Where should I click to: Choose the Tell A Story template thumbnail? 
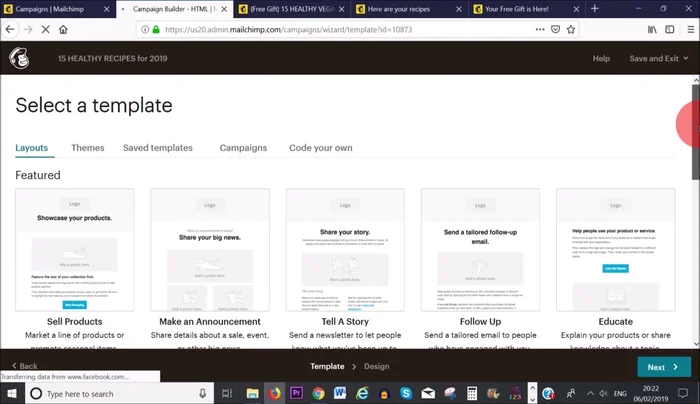click(345, 250)
